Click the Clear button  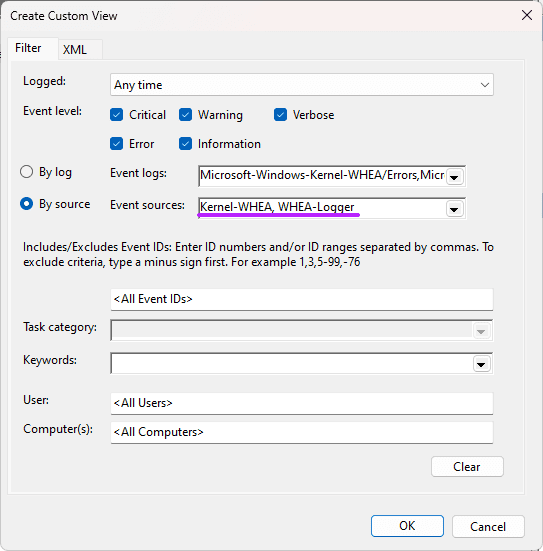pyautogui.click(x=467, y=467)
